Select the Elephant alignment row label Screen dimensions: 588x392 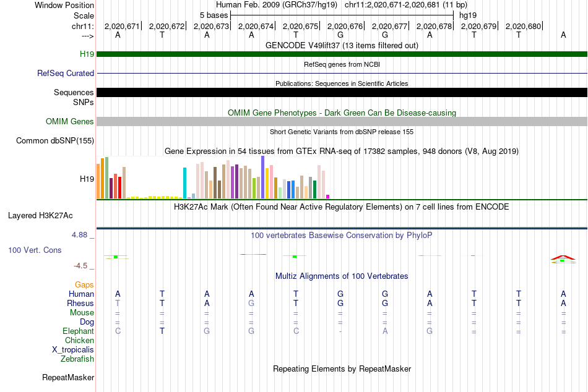(78, 331)
